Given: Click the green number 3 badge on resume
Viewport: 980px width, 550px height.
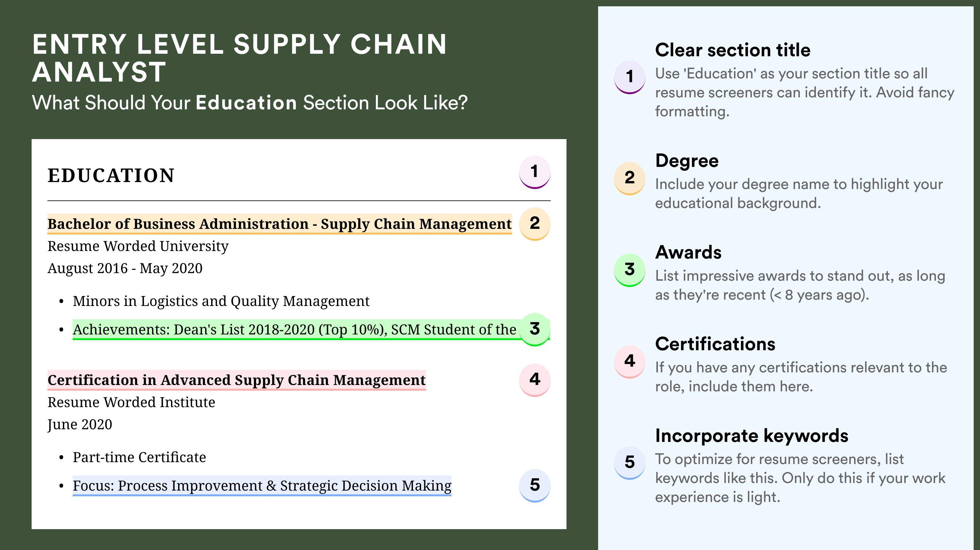Looking at the screenshot, I should pos(535,329).
